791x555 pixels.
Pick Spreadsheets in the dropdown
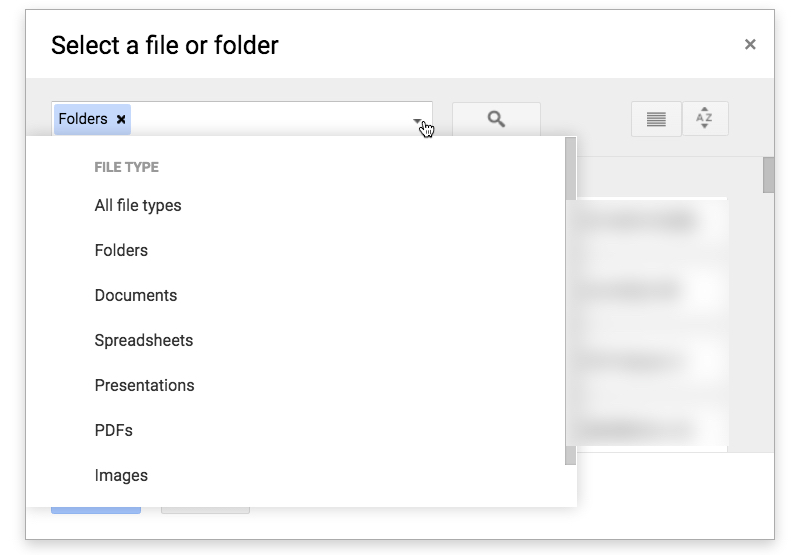point(144,340)
